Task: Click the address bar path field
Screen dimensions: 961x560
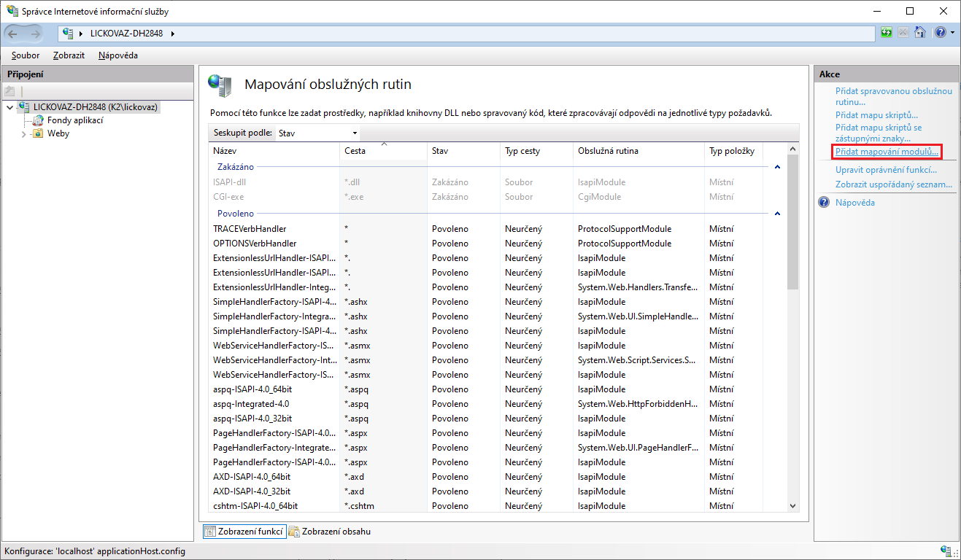Action: 467,34
